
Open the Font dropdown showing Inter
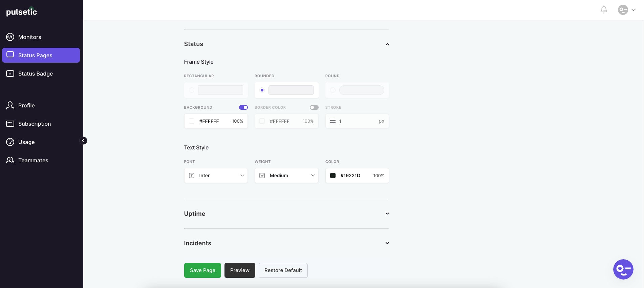pyautogui.click(x=216, y=176)
